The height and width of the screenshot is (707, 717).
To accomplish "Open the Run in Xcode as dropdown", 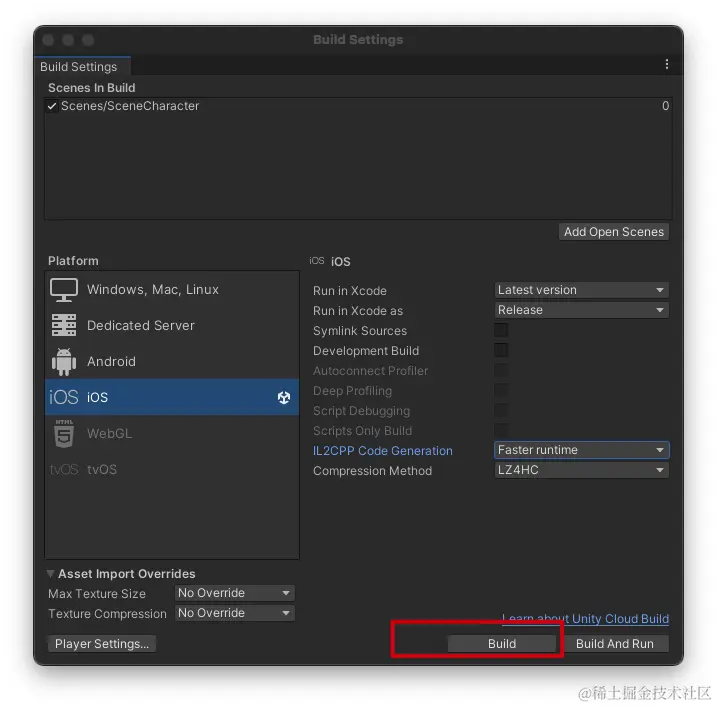I will (581, 310).
